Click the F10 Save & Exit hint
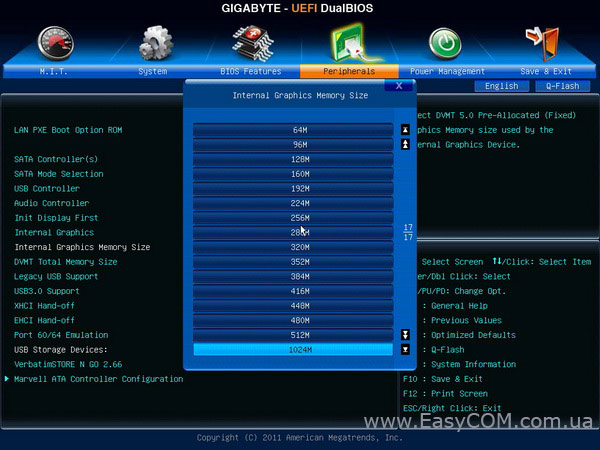The width and height of the screenshot is (600, 450). (443, 379)
